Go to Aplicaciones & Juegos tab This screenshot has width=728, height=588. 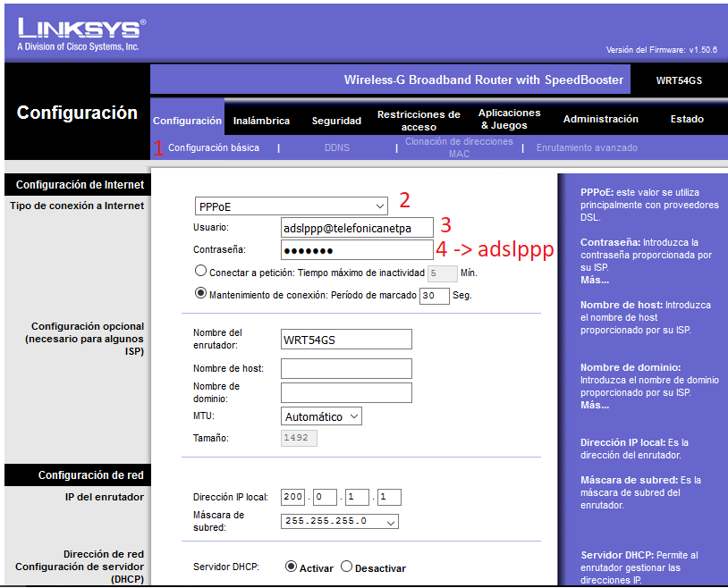click(509, 119)
